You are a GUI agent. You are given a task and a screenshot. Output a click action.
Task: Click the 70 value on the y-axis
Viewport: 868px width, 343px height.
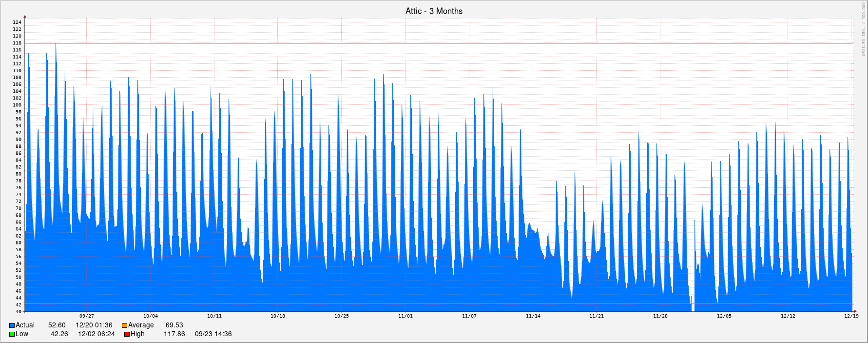(19, 208)
